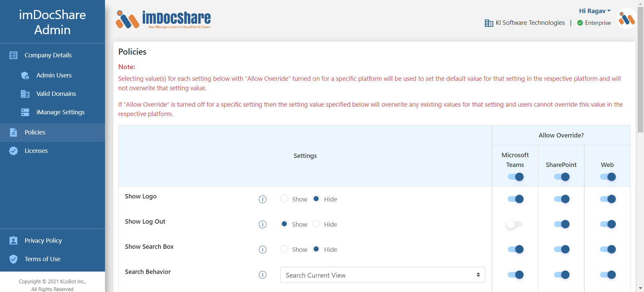
Task: Click the Terms of Use shield icon
Action: pyautogui.click(x=13, y=259)
